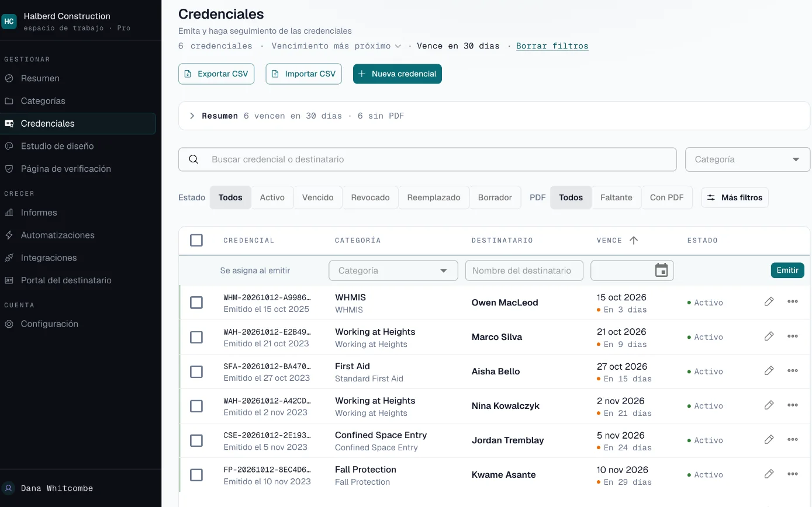Viewport: 812px width, 507px height.
Task: Open the Categoría filter dropdown beside search
Action: tap(747, 159)
